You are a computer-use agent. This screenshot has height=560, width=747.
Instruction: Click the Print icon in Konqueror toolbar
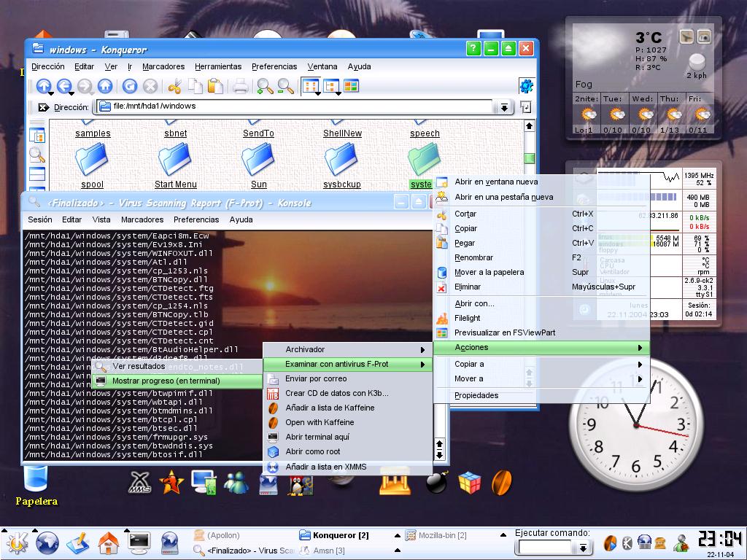241,86
